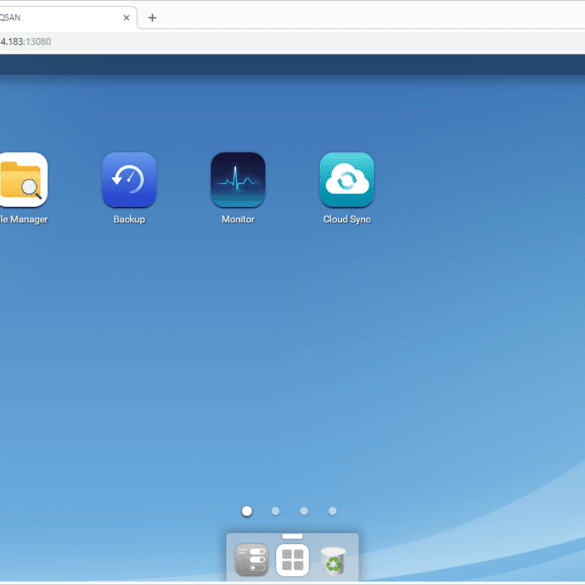Switch to the second desktop page dot

275,511
